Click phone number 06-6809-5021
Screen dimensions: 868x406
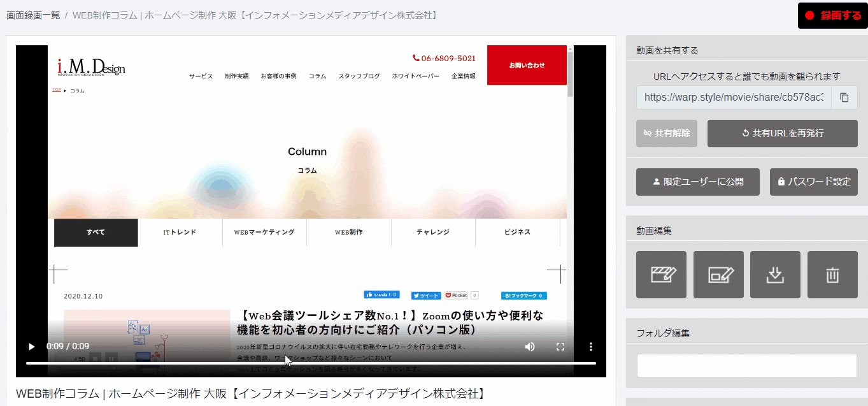(x=444, y=58)
